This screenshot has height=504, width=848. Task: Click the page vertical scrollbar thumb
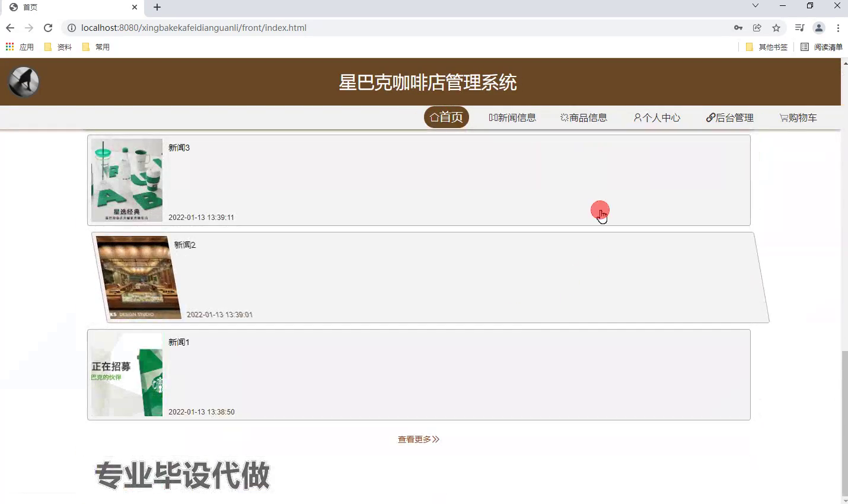point(844,423)
